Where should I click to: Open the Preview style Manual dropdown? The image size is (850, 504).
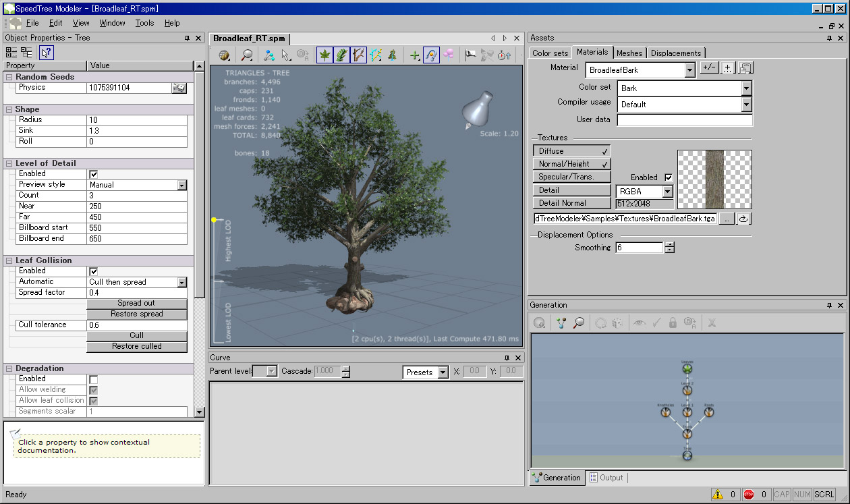181,185
